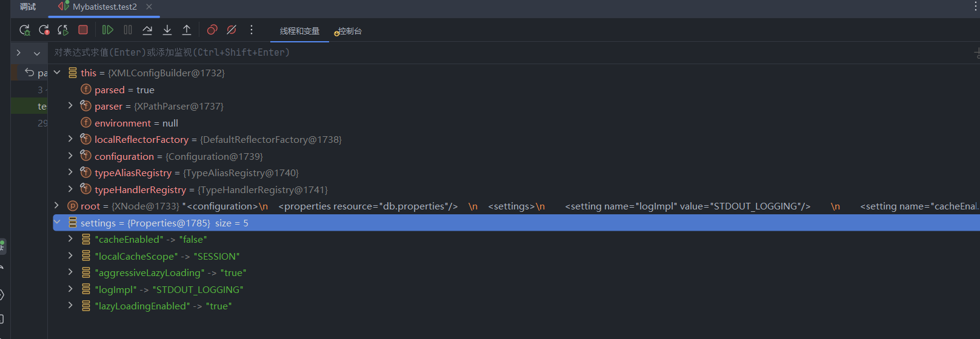Click the object icon beside this
This screenshot has height=339, width=980.
73,73
